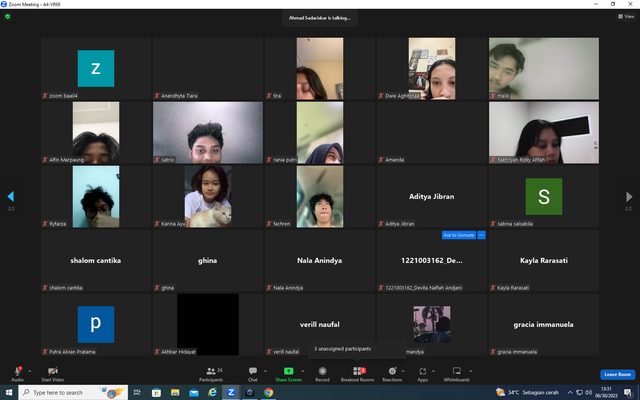Viewport: 640px width, 400px height.
Task: Click sabina salsabila's green S avatar
Action: pyautogui.click(x=544, y=196)
